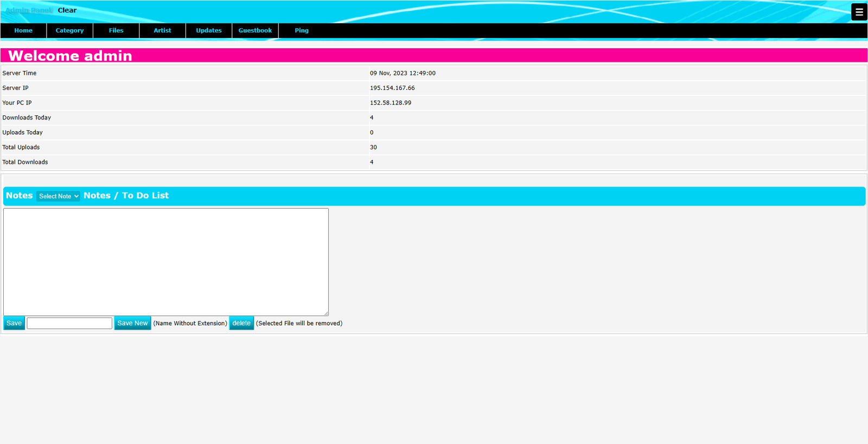This screenshot has height=444, width=868.
Task: Click the Notes / To Do List title
Action: (126, 196)
